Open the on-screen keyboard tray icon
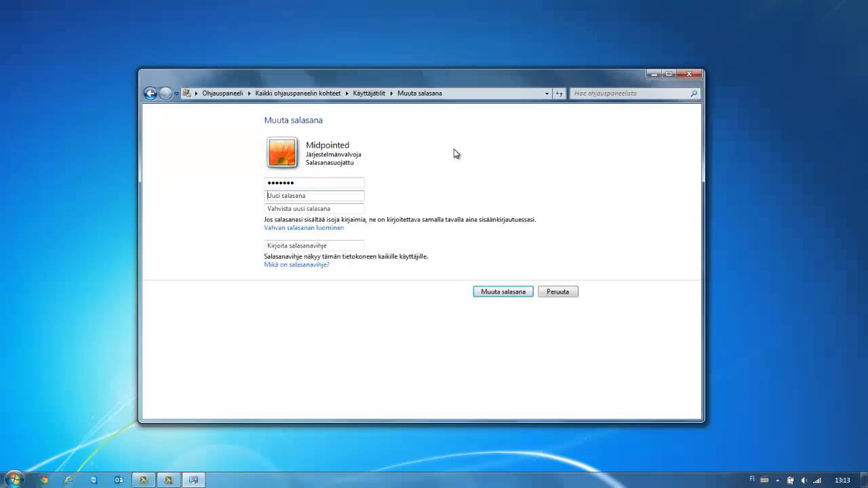 (x=764, y=480)
